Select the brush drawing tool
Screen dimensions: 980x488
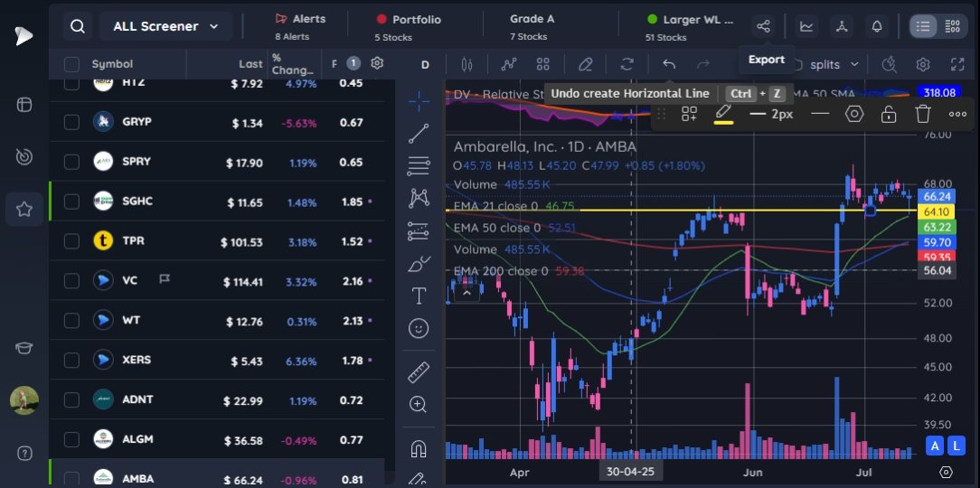coord(418,264)
